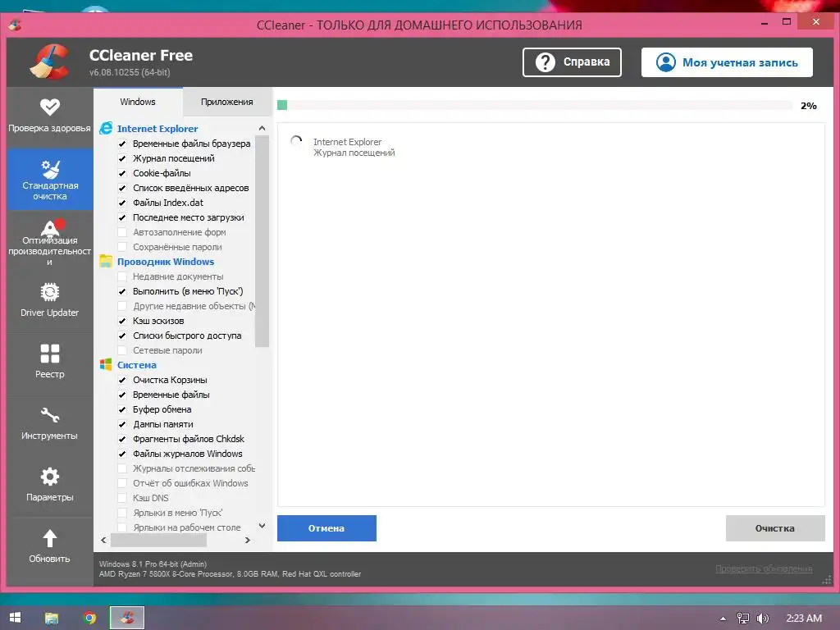
Task: Enable Сетевые пароли checkbox
Action: click(122, 350)
